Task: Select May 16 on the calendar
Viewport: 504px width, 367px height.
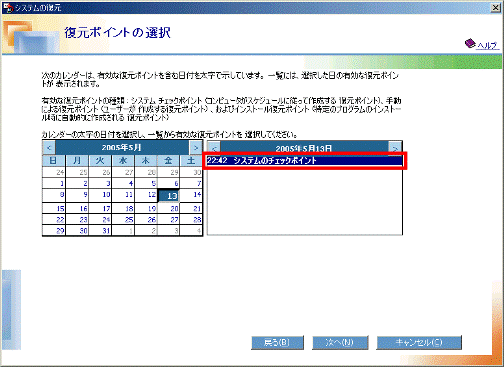Action: pos(77,209)
